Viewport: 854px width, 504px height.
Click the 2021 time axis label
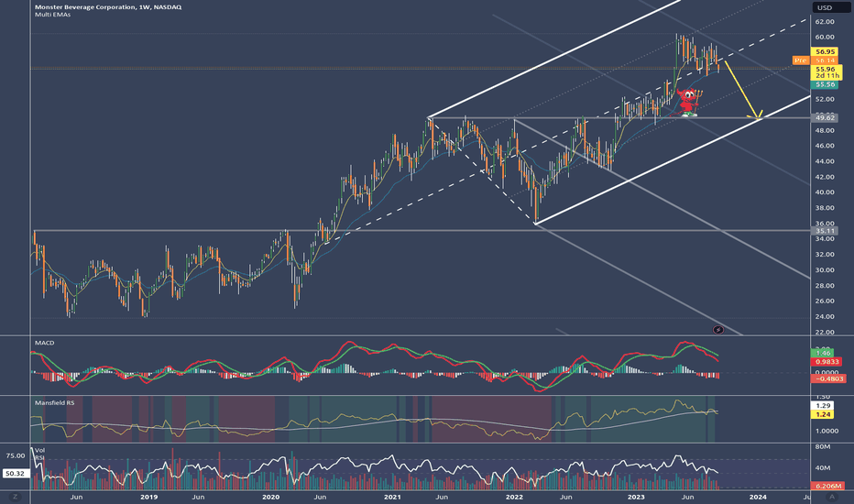point(392,497)
